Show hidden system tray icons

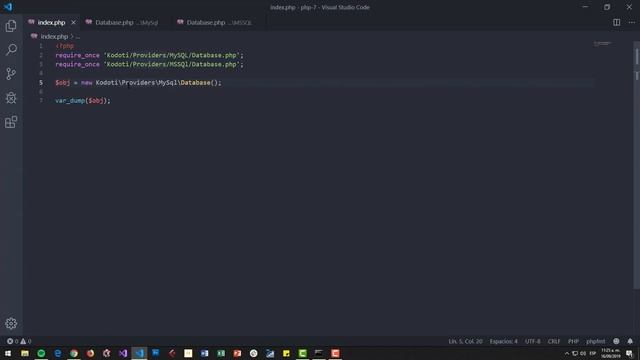[x=567, y=353]
